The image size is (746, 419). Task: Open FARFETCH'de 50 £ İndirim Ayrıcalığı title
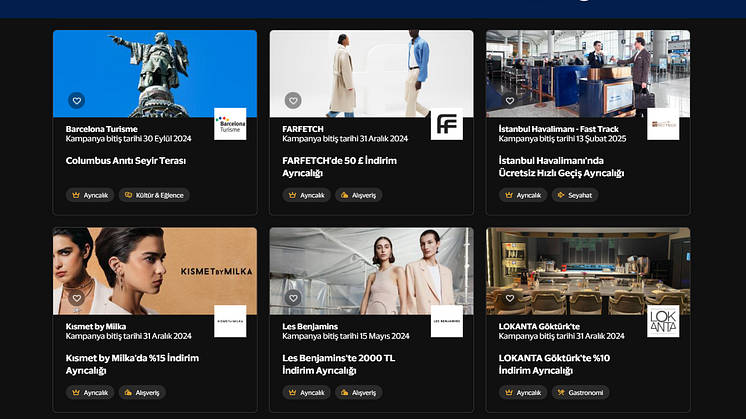(339, 167)
